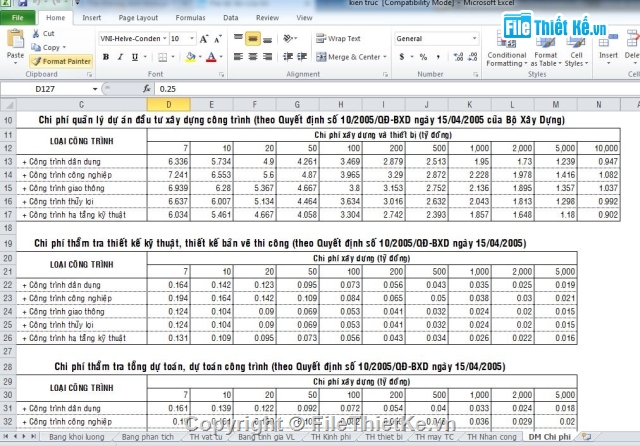Click the Orientation text rotate icon
This screenshot has height=446, width=640.
coord(288,39)
